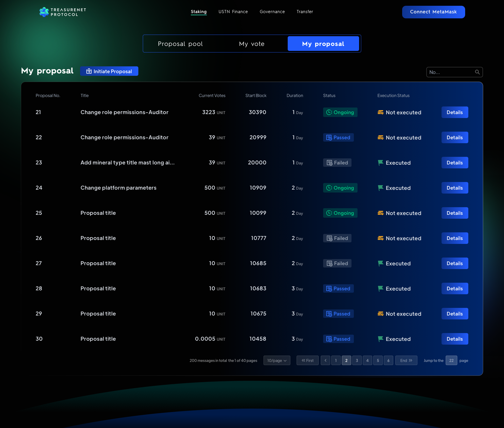Image resolution: width=504 pixels, height=428 pixels.
Task: Go to page 5
Action: tap(378, 360)
